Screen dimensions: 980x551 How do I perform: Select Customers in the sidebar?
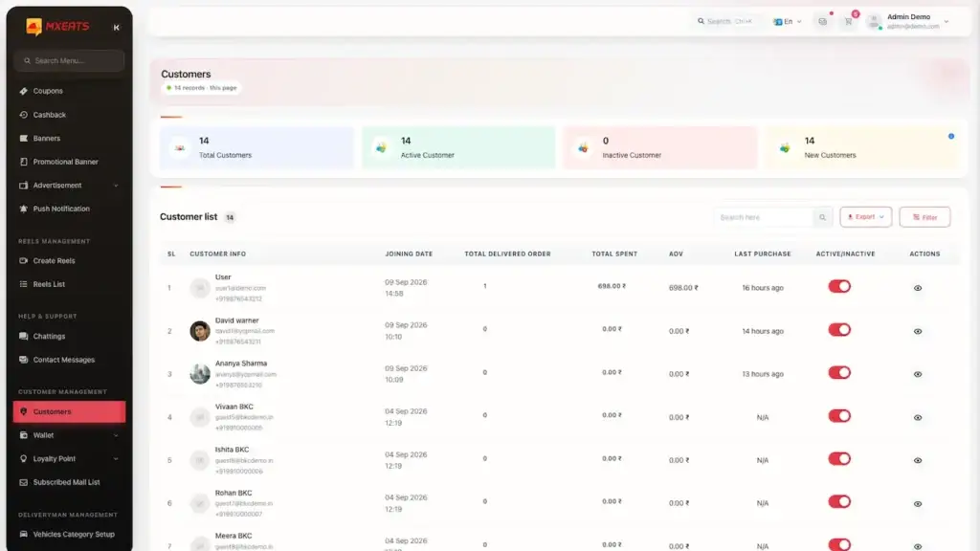pos(69,411)
